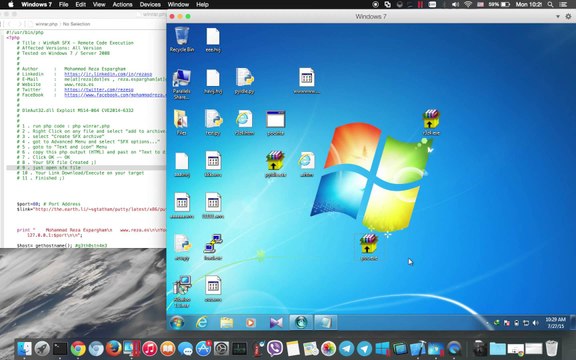Select the havij.hvj file icon

(213, 82)
